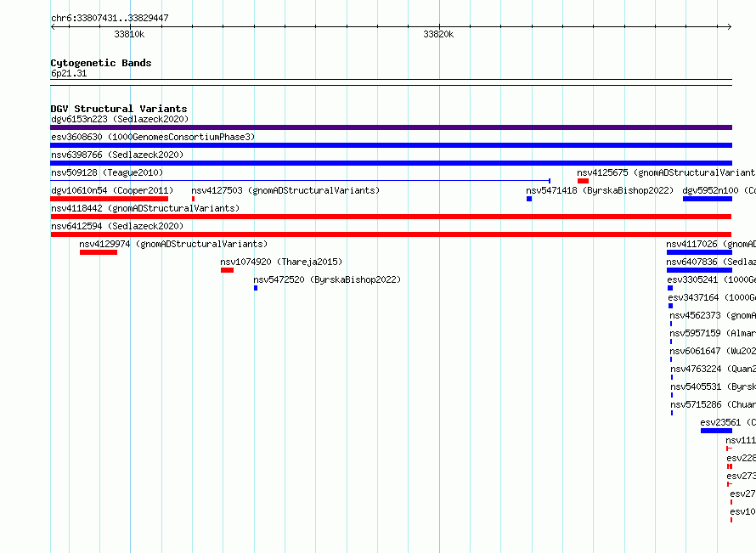The image size is (756, 553).
Task: Open the nsv4129974 (gnomADStructuralVariants) label
Action: [x=173, y=244]
